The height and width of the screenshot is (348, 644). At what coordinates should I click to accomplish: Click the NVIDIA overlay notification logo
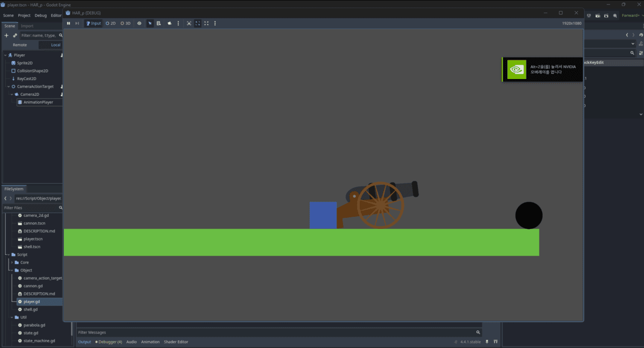[516, 69]
